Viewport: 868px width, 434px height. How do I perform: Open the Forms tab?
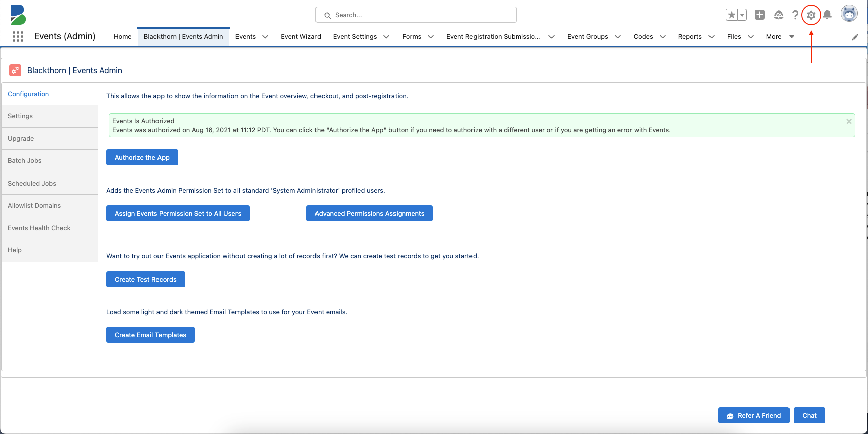click(x=412, y=37)
